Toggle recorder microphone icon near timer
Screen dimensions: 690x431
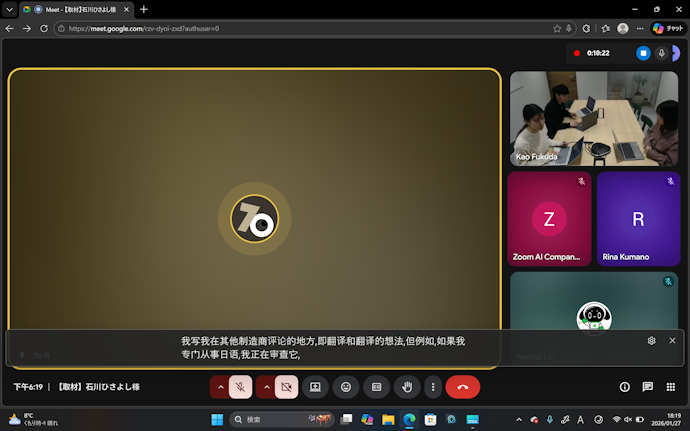click(661, 53)
